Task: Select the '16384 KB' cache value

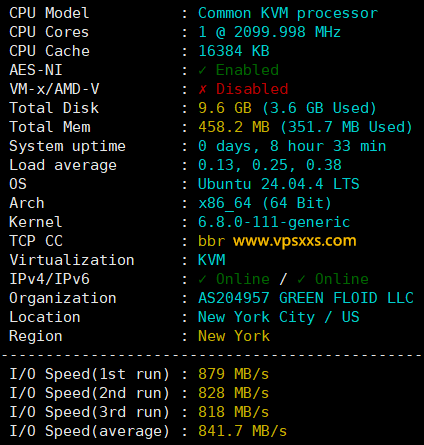Action: [x=234, y=51]
